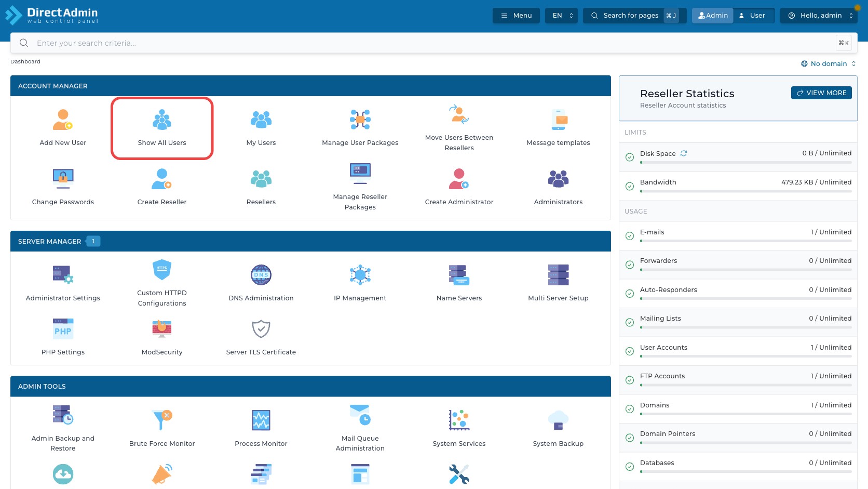Focus the search criteria field
The width and height of the screenshot is (868, 489).
[x=433, y=43]
